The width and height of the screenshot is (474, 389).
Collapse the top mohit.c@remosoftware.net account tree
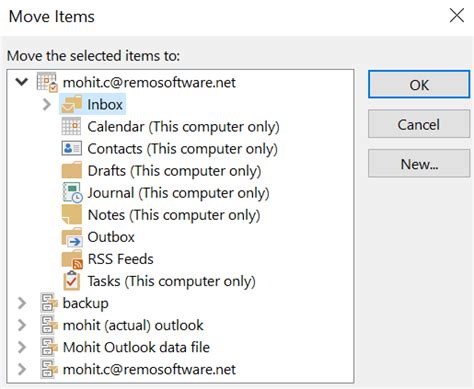[22, 82]
